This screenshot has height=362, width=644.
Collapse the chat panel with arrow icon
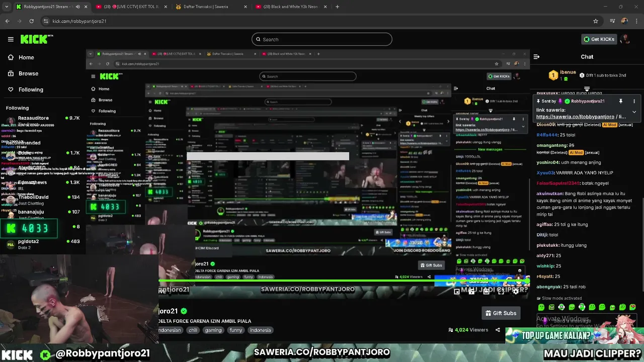click(x=536, y=57)
